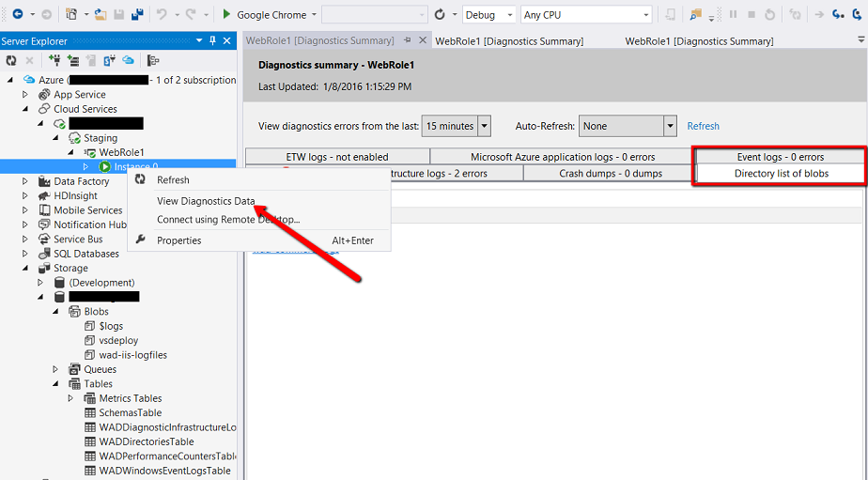Select the WebRole1 tree item
This screenshot has width=868, height=480.
pyautogui.click(x=122, y=152)
